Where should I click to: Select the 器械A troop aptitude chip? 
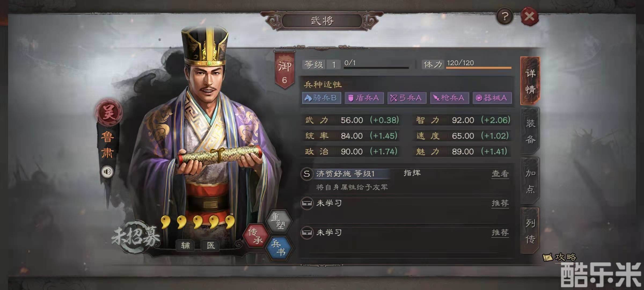click(x=492, y=98)
